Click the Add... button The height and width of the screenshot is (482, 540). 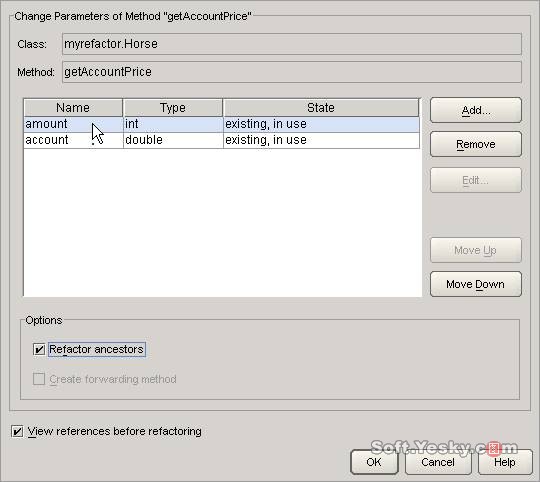coord(476,110)
